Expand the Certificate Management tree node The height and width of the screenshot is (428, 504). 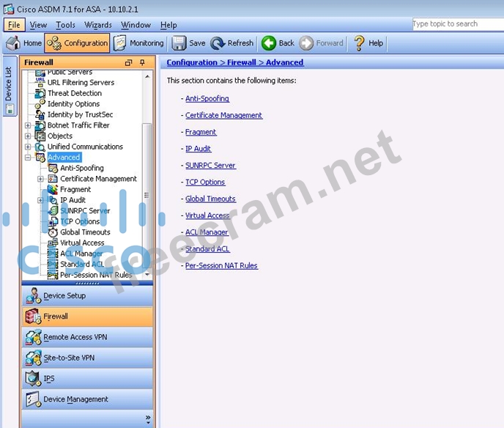[41, 179]
